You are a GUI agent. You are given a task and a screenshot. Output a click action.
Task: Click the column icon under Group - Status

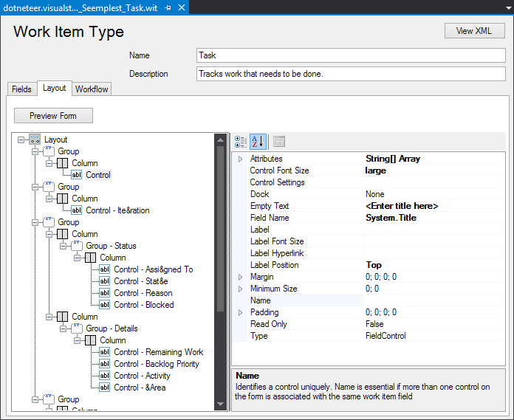[x=91, y=258]
